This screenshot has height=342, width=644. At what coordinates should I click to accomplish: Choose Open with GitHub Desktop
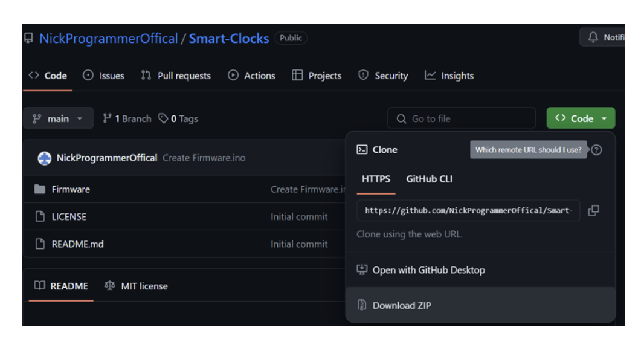pos(428,270)
